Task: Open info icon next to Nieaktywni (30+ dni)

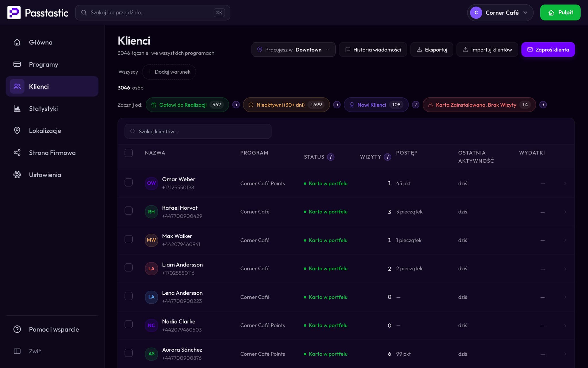Action: click(337, 105)
